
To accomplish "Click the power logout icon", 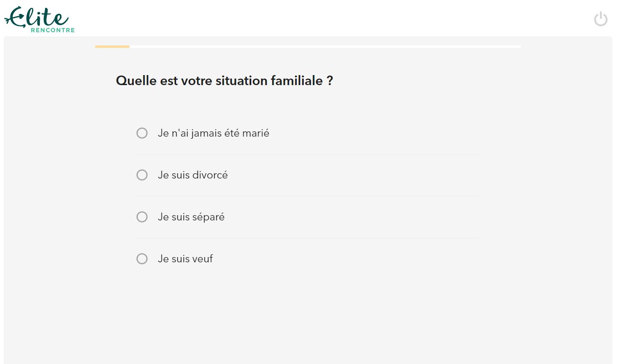I will click(601, 19).
